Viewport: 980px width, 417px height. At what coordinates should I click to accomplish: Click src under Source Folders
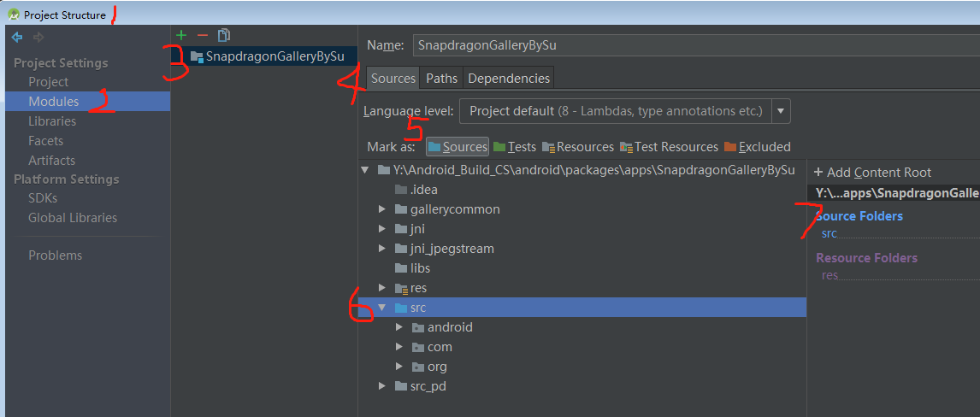(x=829, y=233)
